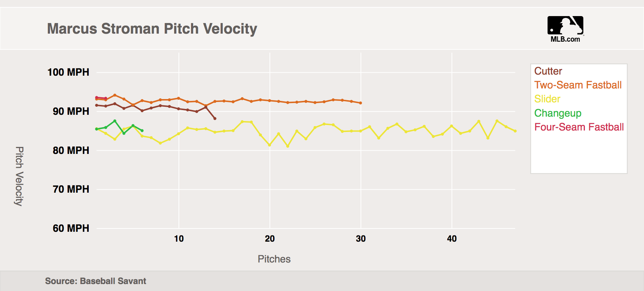The width and height of the screenshot is (644, 291).
Task: Click the 60 MPH axis label
Action: tap(71, 228)
